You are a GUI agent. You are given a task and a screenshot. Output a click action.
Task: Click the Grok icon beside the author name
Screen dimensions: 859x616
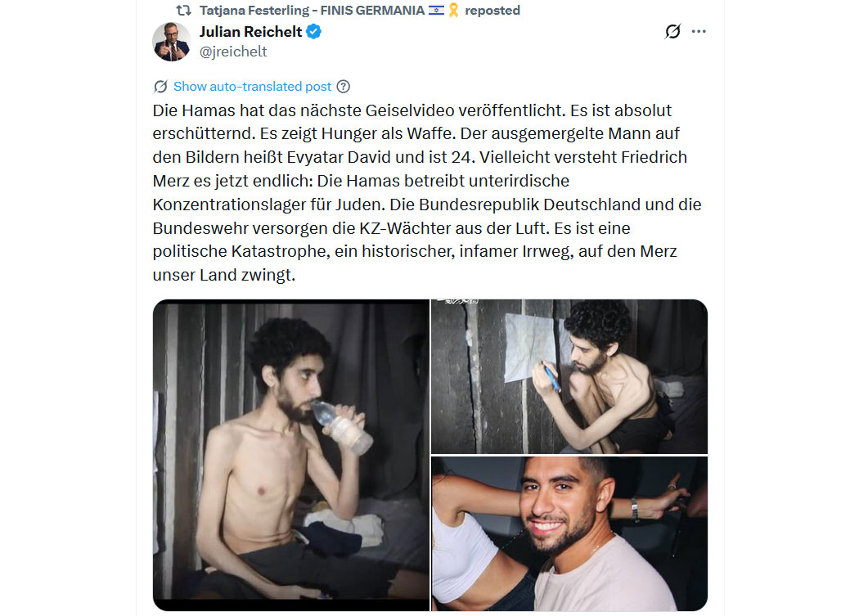coord(672,32)
